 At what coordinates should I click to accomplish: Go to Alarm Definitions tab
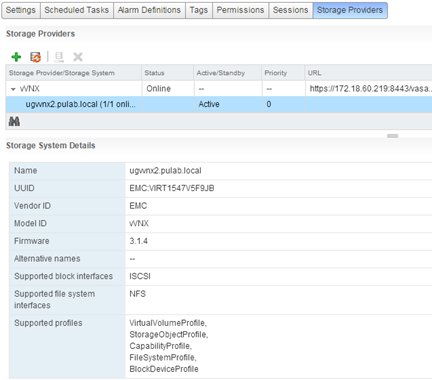(x=149, y=10)
